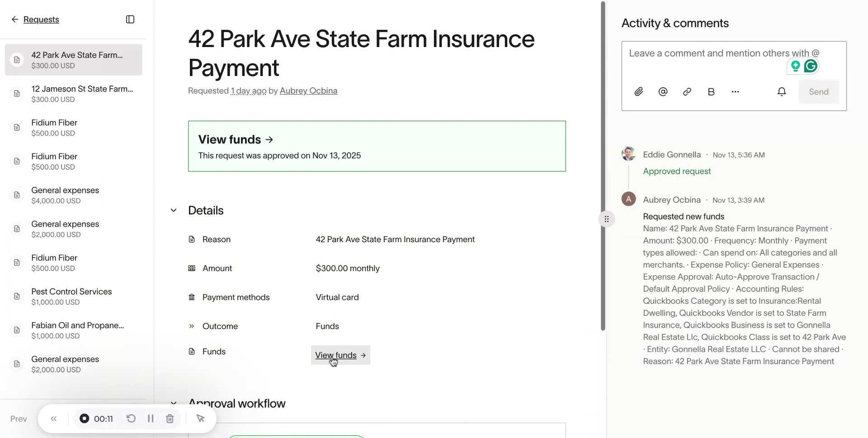Viewport: 868px width, 438px height.
Task: Stop the recording at 00:11
Action: [x=85, y=419]
